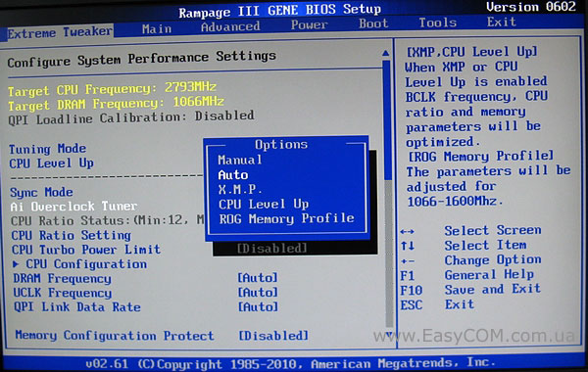
Task: Select the Tuning Mode setting
Action: click(48, 149)
